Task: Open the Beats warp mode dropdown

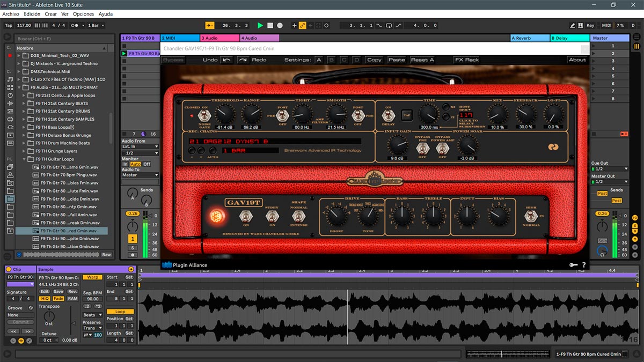Action: [x=92, y=315]
